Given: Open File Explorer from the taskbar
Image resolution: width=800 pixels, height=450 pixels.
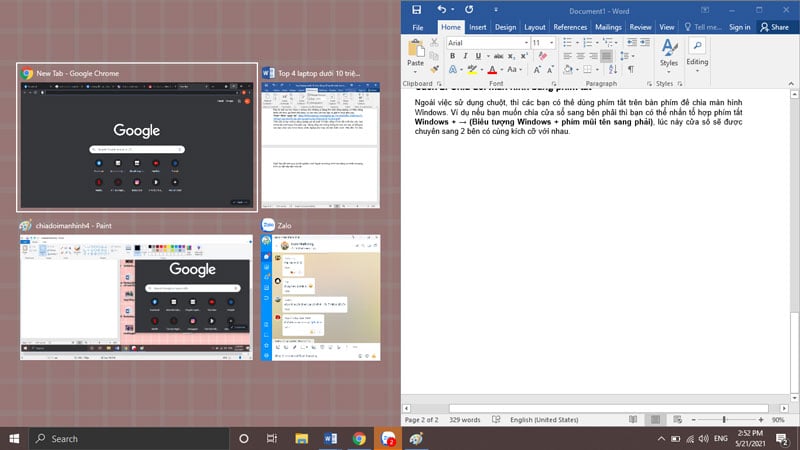Looking at the screenshot, I should pos(301,438).
